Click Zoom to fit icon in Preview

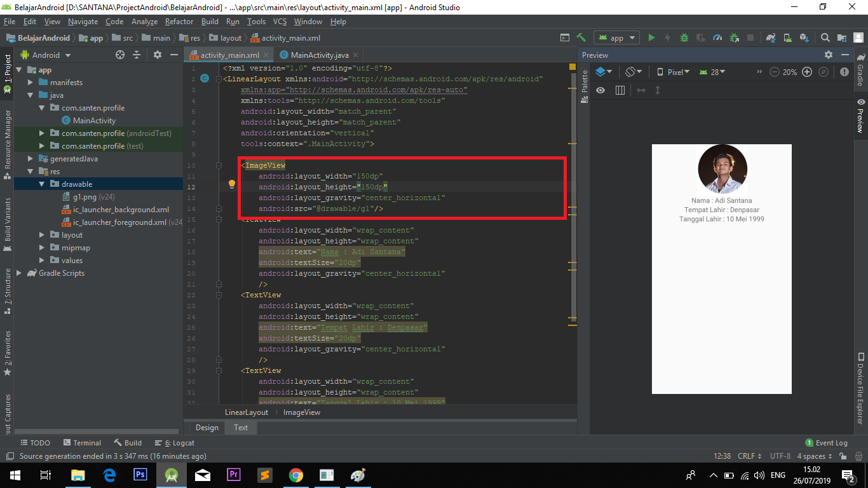coord(824,72)
